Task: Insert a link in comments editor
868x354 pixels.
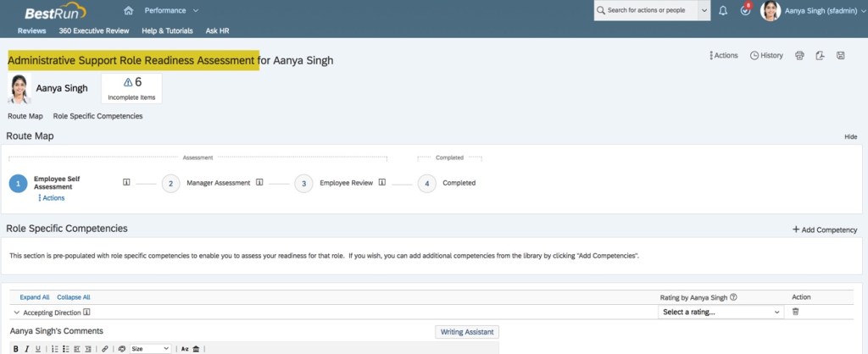Action: (105, 348)
